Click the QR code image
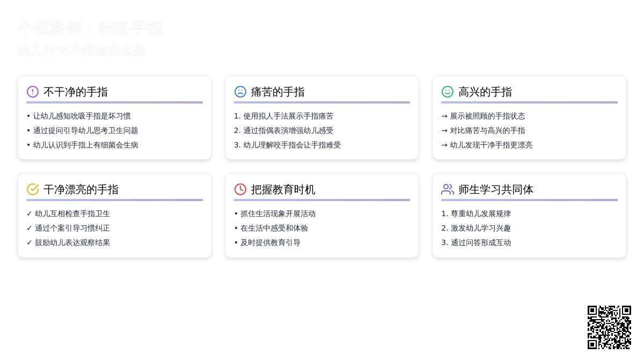The width and height of the screenshot is (644, 362). 609,327
